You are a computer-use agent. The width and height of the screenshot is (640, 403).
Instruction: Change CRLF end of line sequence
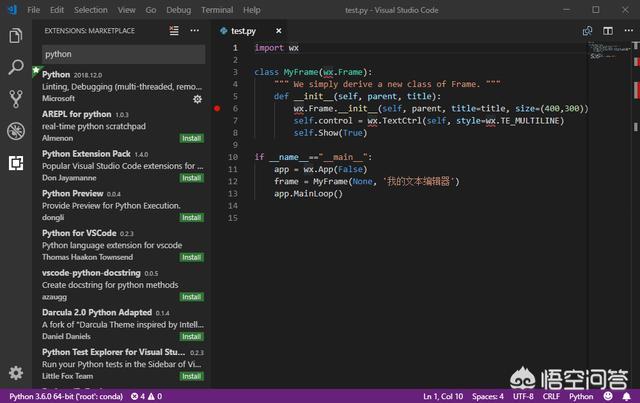[x=551, y=396]
